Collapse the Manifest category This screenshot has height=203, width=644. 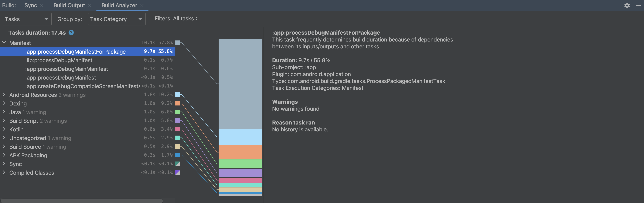click(4, 43)
